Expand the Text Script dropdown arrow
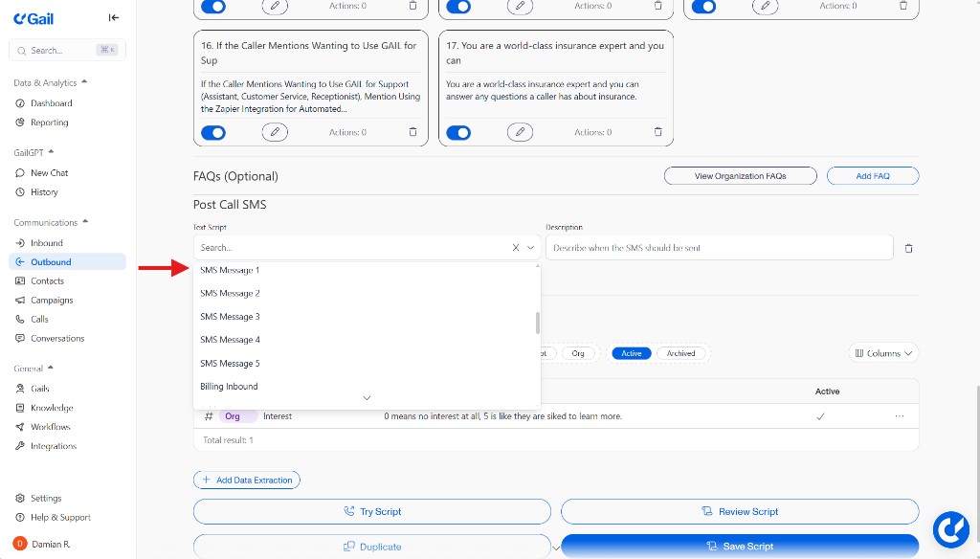Screen dimensions: 980x559 pos(530,247)
